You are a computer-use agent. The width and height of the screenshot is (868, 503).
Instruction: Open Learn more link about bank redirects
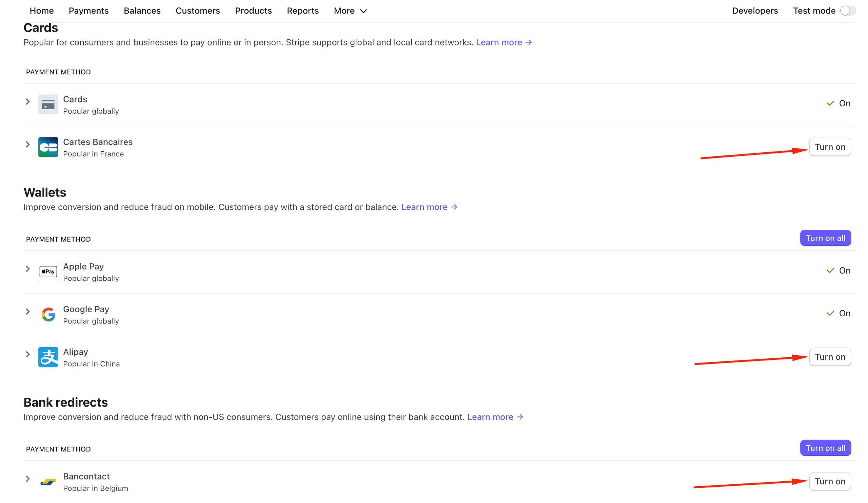tap(495, 417)
